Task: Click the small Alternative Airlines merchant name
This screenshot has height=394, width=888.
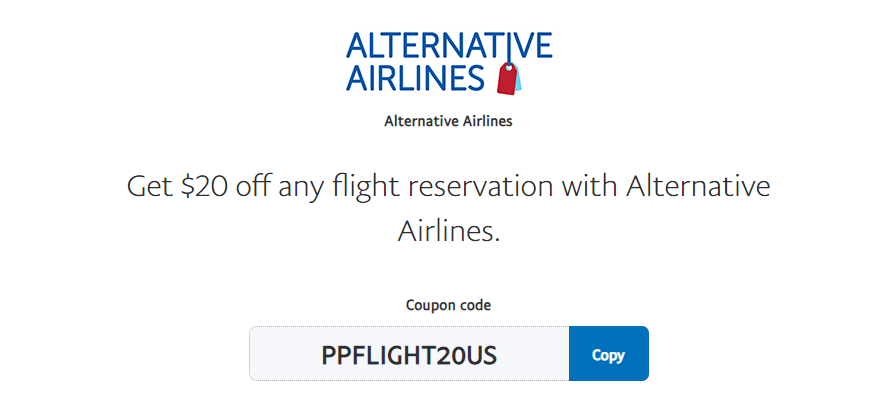Action: coord(448,121)
